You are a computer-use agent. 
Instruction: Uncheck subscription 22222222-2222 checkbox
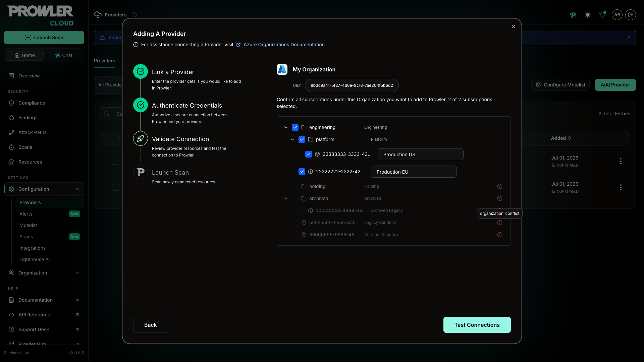[302, 172]
